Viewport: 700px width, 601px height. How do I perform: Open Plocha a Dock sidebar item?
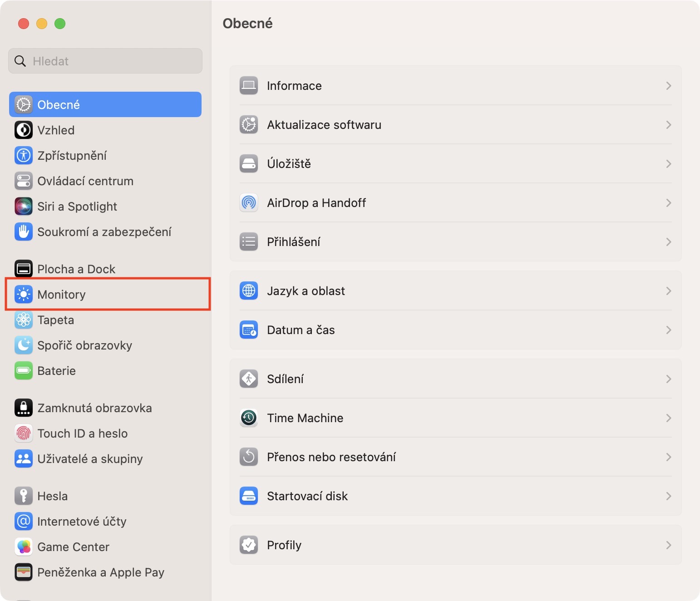tap(76, 269)
